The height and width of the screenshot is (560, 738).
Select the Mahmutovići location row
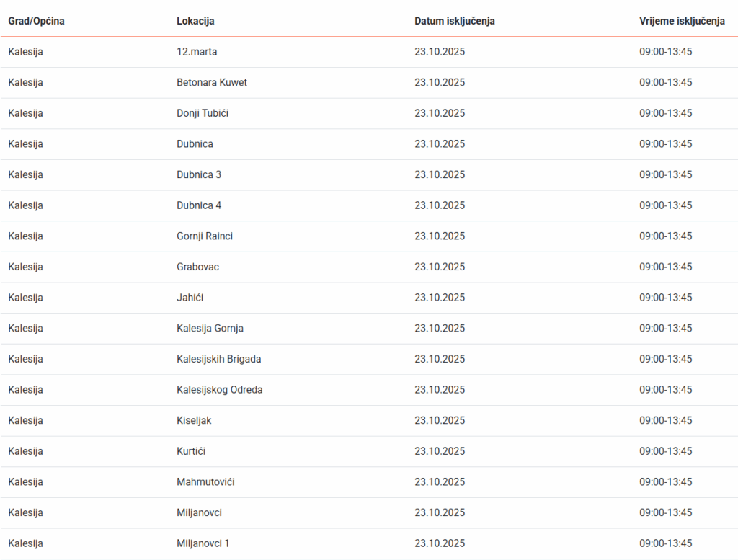click(x=205, y=482)
